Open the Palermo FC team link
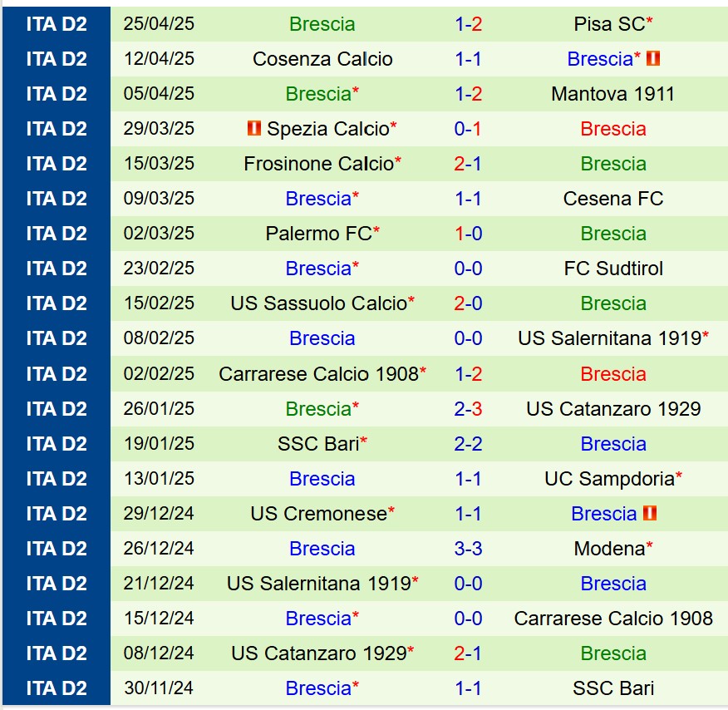728x710 pixels. [318, 234]
